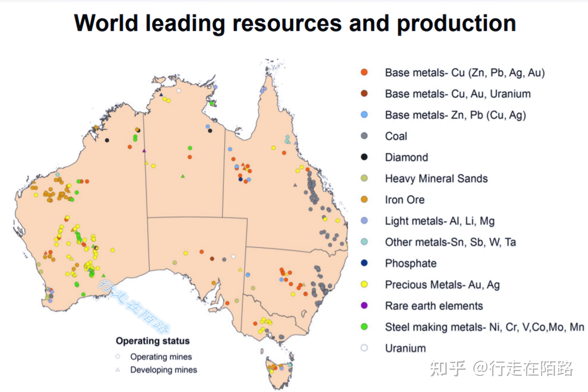The height and width of the screenshot is (392, 588).
Task: Click the 'Heavy Mineral Sands' label
Action: point(436,179)
